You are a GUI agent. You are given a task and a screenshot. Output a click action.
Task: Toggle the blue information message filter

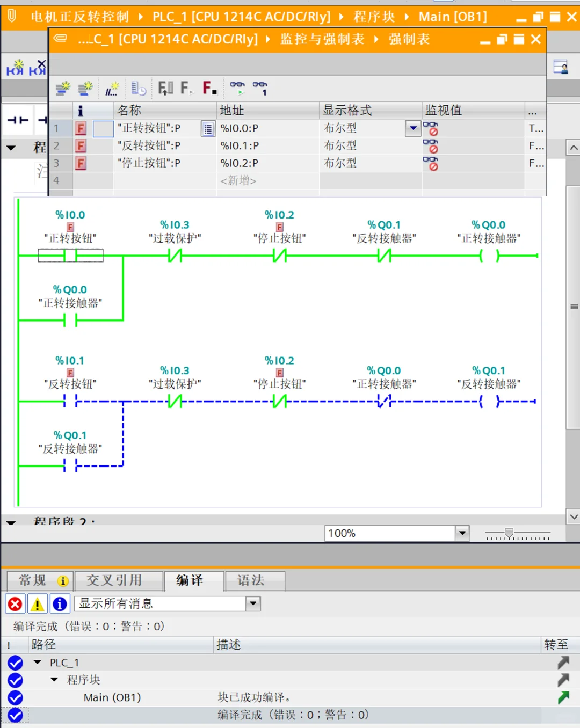tap(60, 604)
